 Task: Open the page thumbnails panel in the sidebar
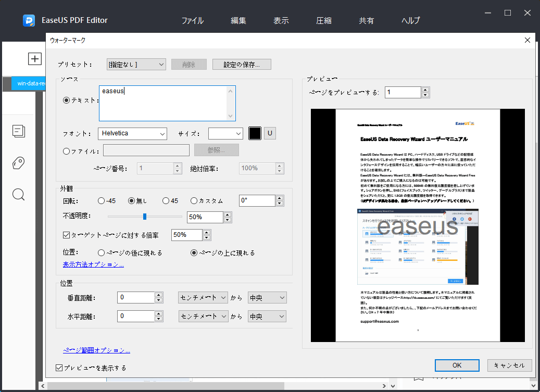pos(18,131)
